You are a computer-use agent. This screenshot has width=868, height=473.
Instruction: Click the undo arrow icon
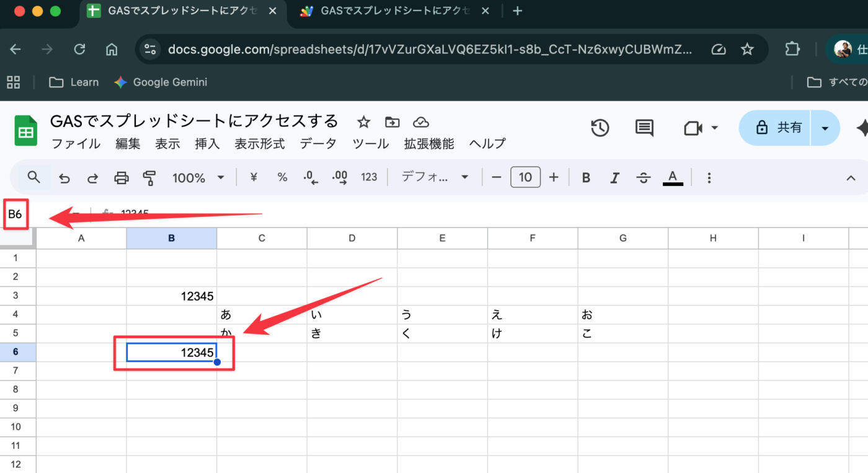coord(64,179)
